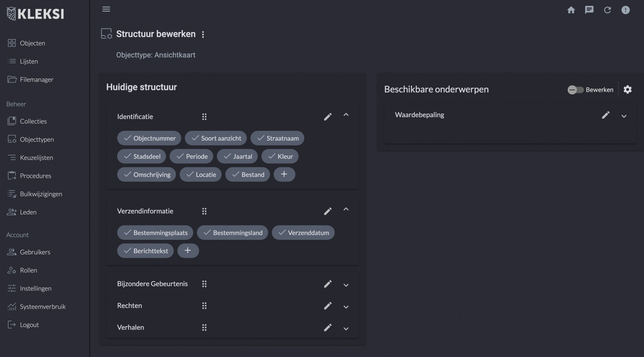Open the three-dot menu next to Structuur bewerken

tap(203, 34)
